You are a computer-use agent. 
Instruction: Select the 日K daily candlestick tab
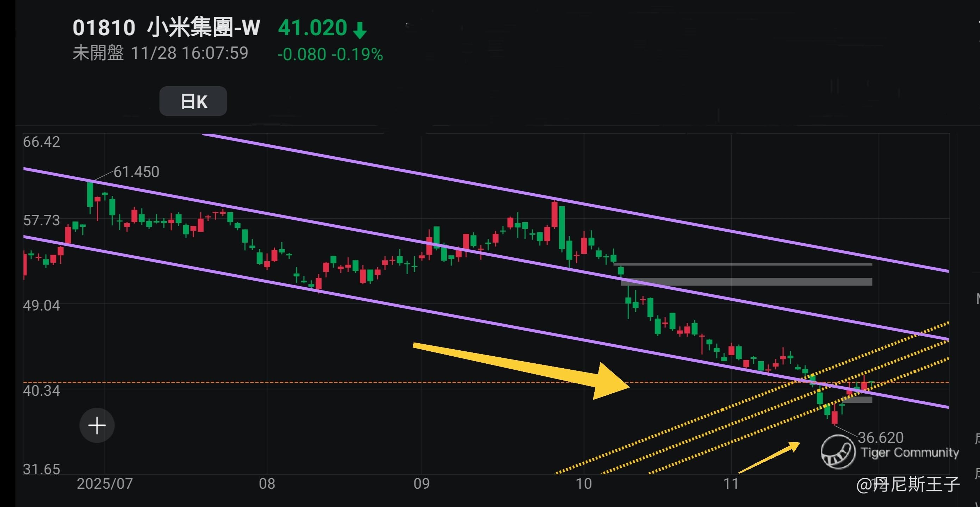193,101
